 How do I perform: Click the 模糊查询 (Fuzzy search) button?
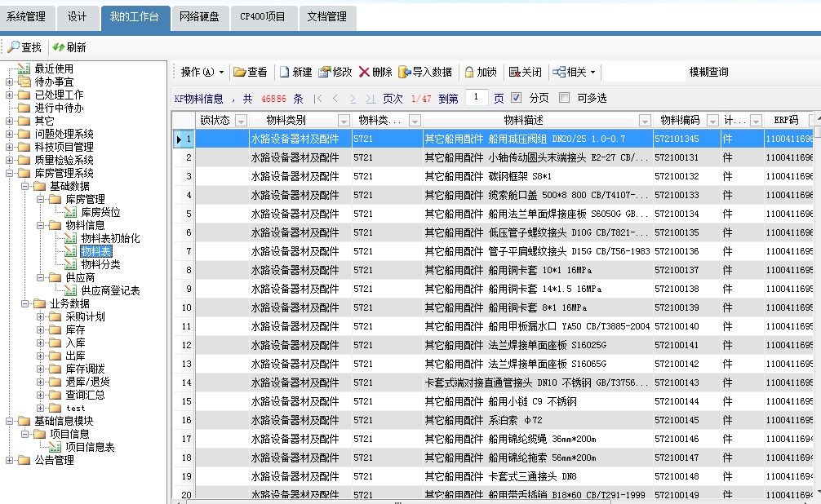pyautogui.click(x=708, y=72)
